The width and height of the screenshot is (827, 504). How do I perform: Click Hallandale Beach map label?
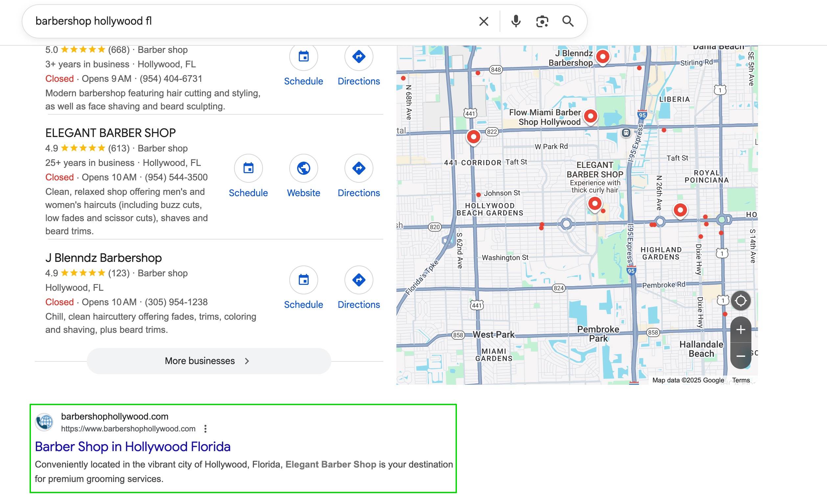pyautogui.click(x=701, y=349)
